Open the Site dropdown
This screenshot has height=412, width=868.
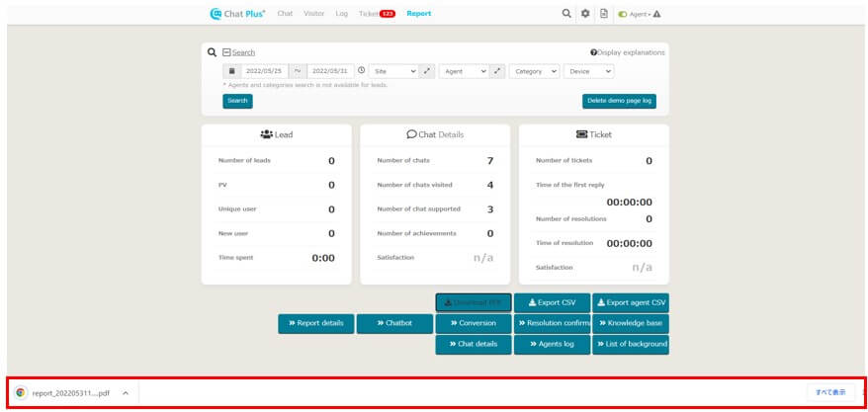click(x=393, y=71)
